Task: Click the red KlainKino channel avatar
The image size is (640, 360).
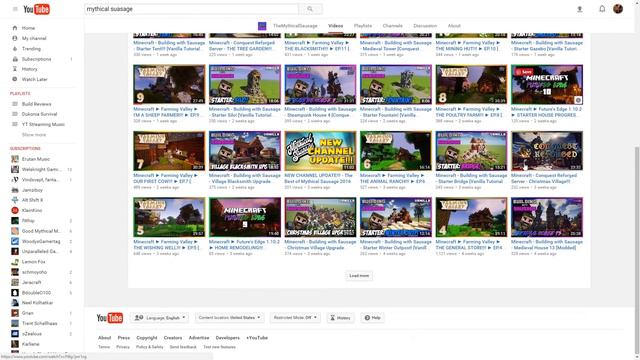Action: point(15,210)
